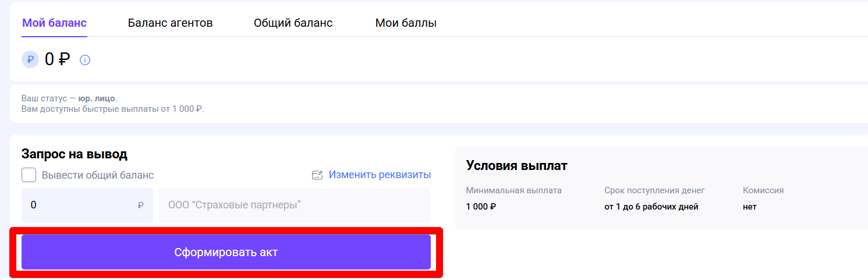
Task: Switch to the Мой баланс tab
Action: 54,23
